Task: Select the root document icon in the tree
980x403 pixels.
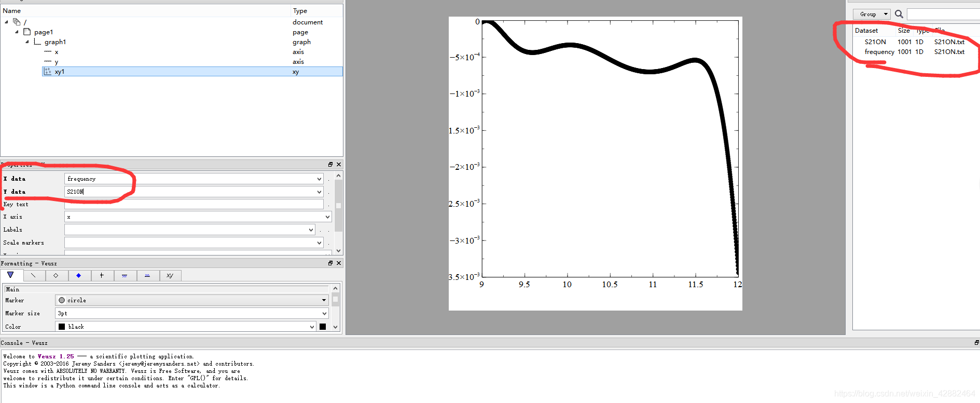Action: click(x=17, y=22)
